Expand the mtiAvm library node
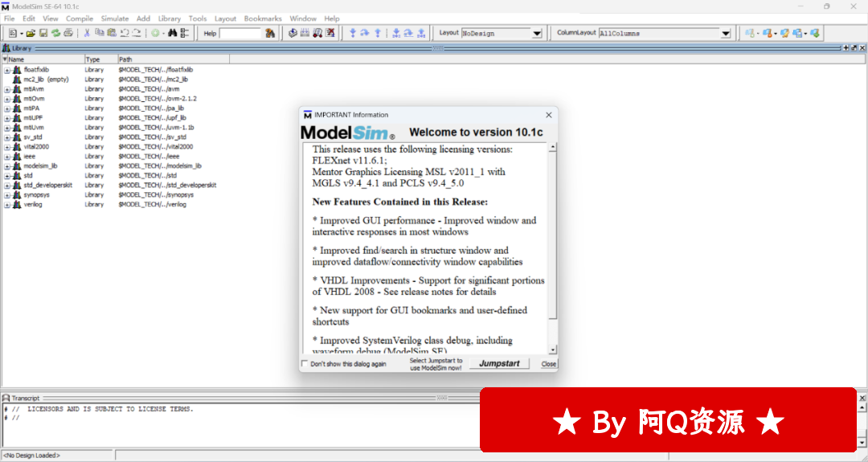This screenshot has height=462, width=868. point(7,89)
